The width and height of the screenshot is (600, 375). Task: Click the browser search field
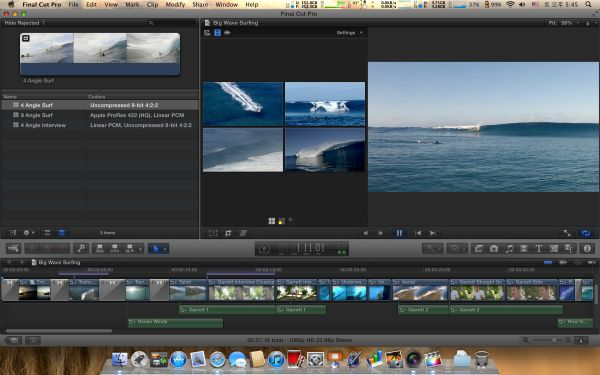[172, 23]
